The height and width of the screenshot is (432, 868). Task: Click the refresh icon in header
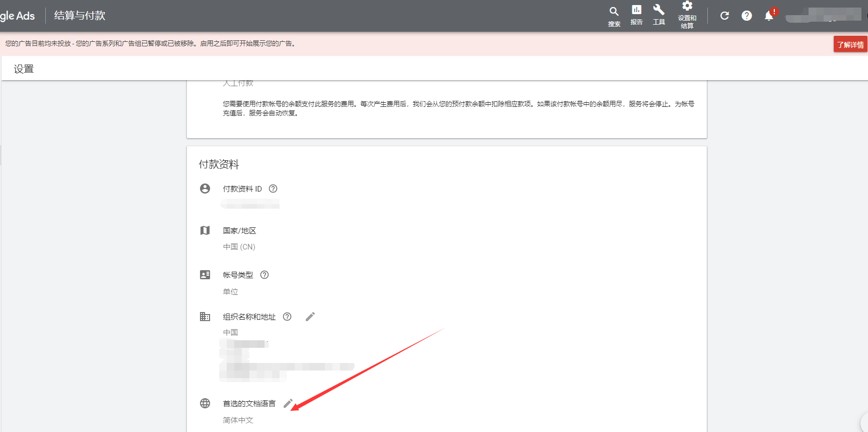724,16
